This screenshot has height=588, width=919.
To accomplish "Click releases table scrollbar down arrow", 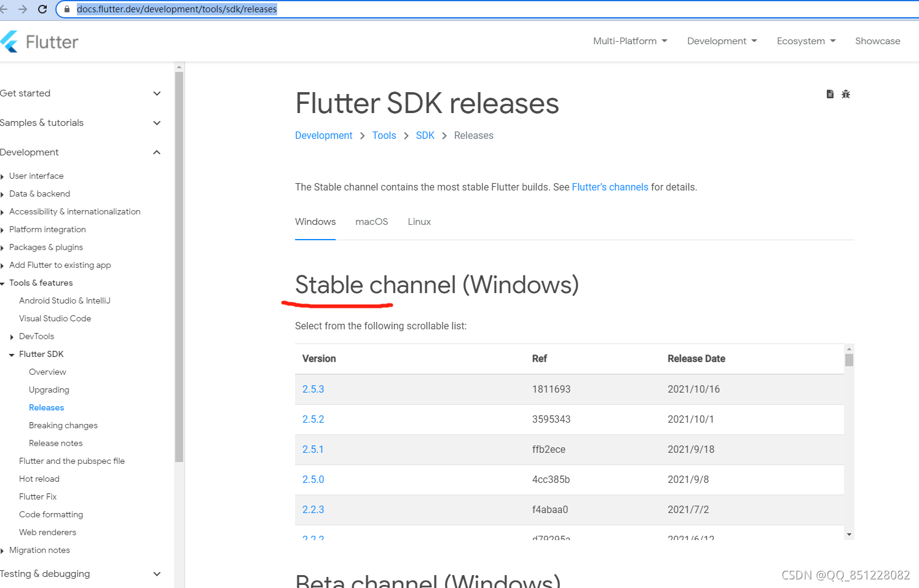I will click(850, 535).
